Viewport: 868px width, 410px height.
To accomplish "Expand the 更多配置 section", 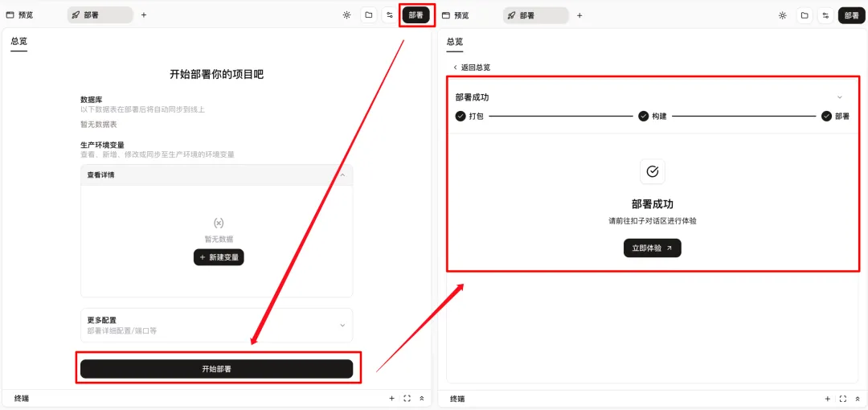I will click(342, 326).
